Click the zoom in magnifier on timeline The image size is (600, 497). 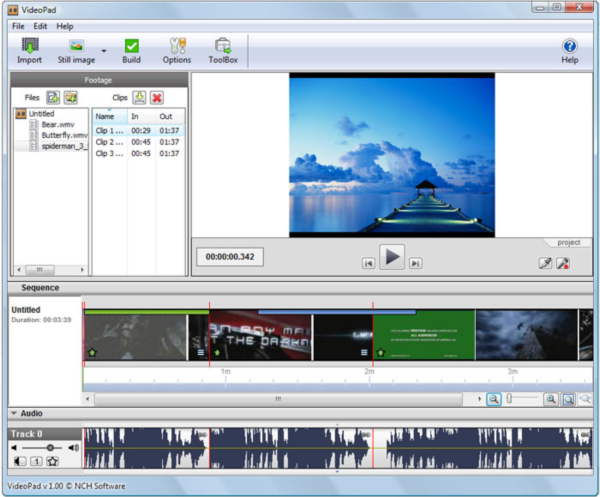click(x=550, y=399)
